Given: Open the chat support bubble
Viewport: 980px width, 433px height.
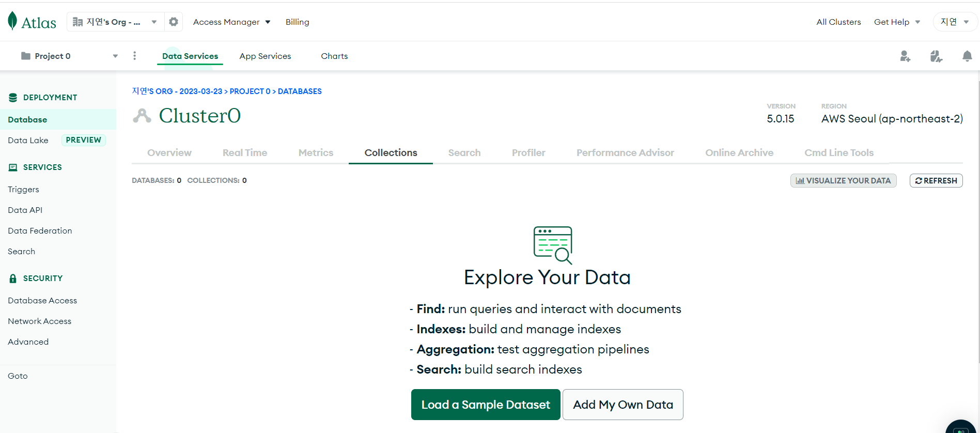Looking at the screenshot, I should [961, 428].
